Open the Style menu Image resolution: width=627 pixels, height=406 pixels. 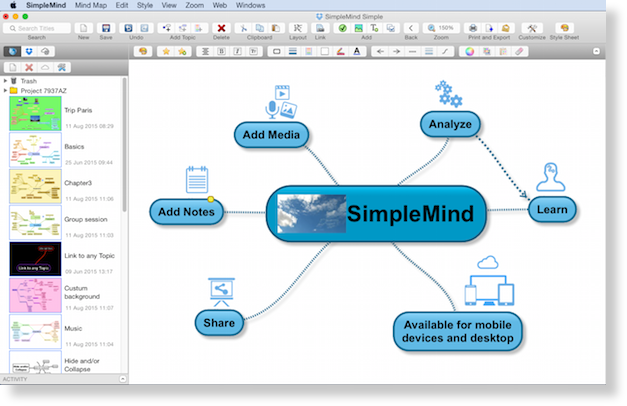tap(144, 5)
